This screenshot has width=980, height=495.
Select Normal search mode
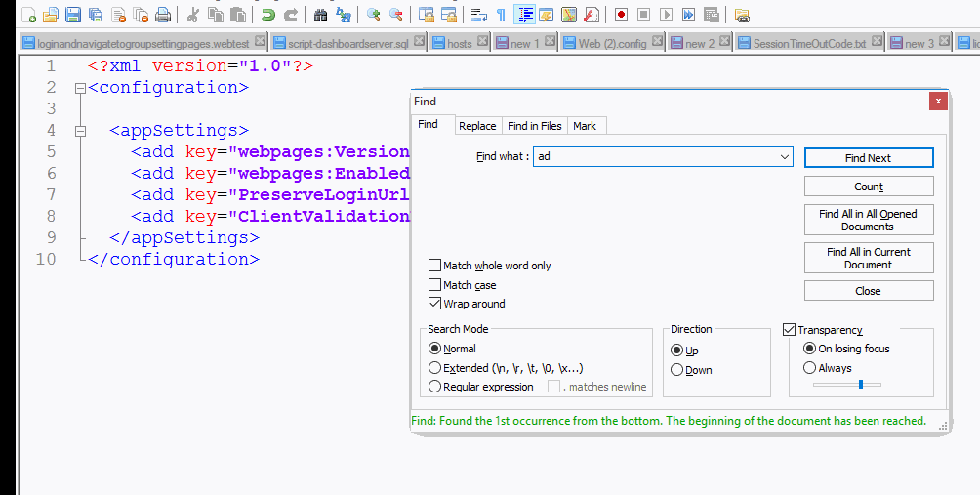click(435, 349)
